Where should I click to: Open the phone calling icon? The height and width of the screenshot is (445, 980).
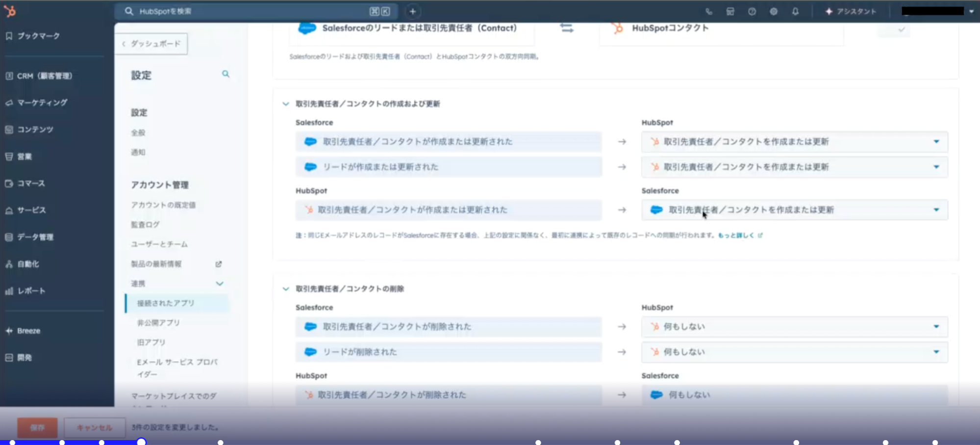709,11
